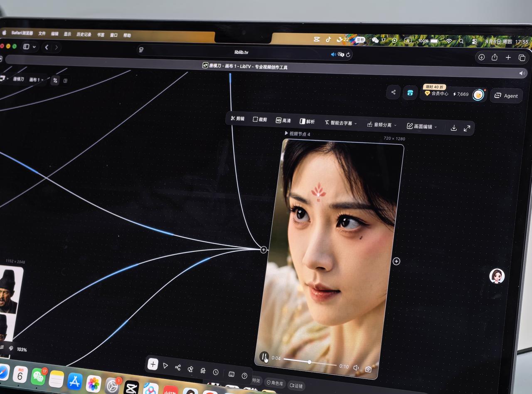Click the input plus connector left of video
This screenshot has width=532, height=394.
(x=264, y=250)
